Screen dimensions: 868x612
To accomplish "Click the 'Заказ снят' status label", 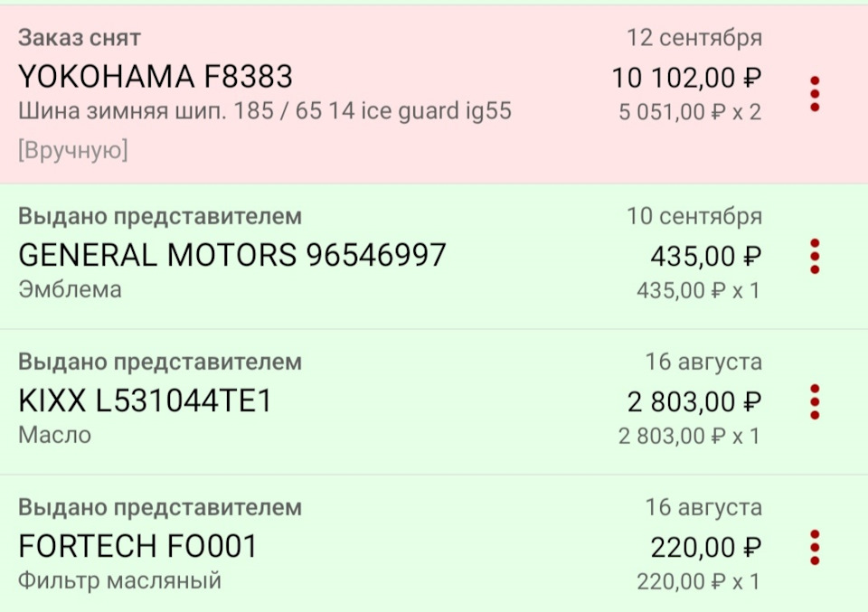I will tap(80, 38).
